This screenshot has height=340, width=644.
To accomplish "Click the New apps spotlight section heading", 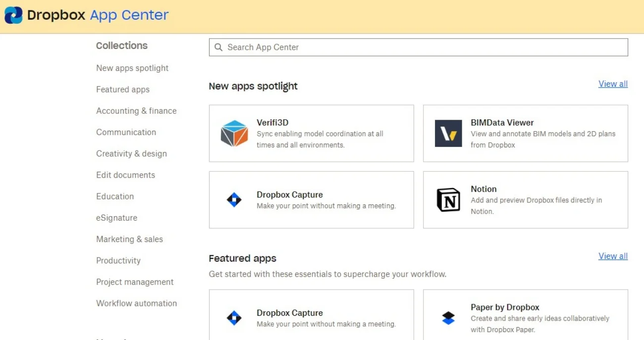I will (253, 86).
